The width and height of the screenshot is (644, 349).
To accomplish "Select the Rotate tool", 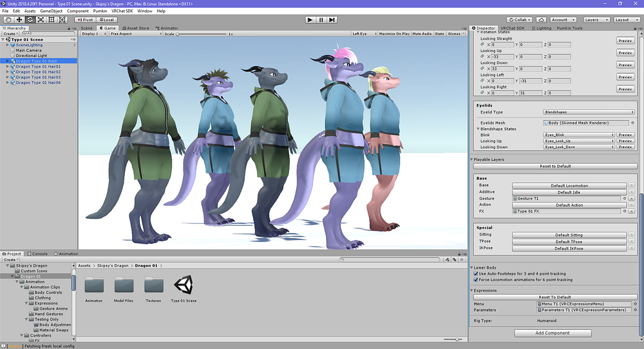I will coord(30,20).
